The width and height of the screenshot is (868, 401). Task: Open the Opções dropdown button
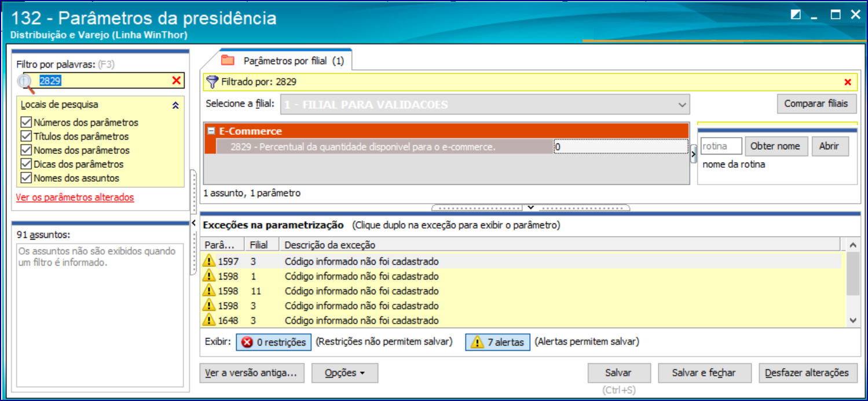coord(345,373)
